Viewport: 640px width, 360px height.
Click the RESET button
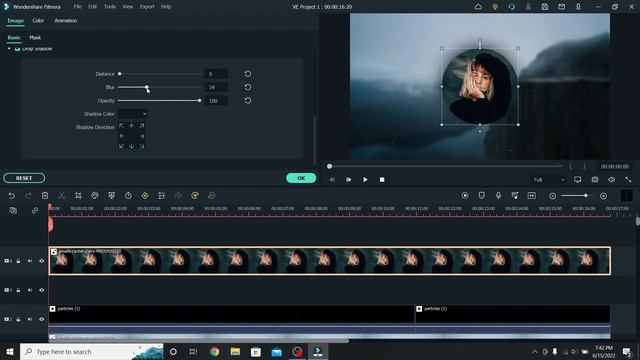tap(24, 178)
